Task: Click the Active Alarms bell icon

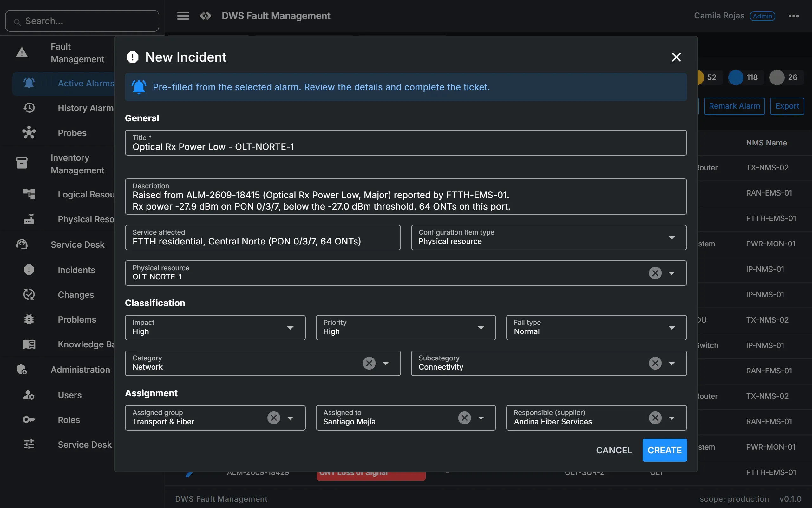Action: [x=29, y=83]
